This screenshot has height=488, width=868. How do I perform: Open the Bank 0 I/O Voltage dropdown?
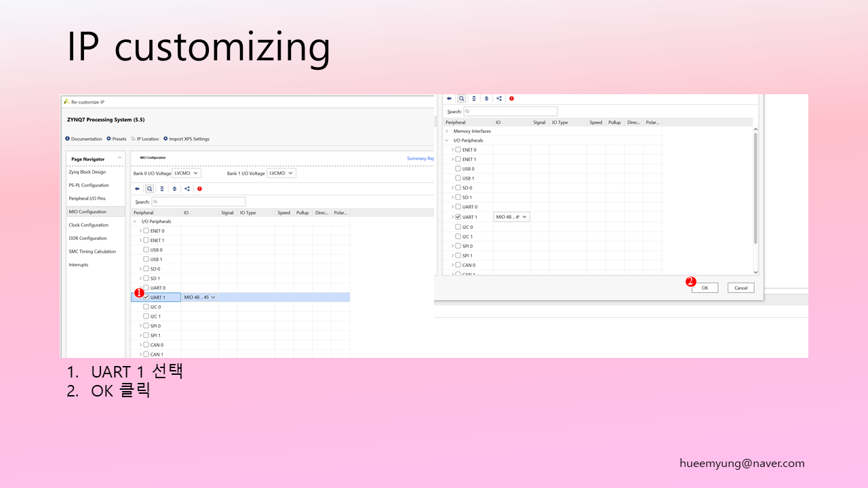187,174
